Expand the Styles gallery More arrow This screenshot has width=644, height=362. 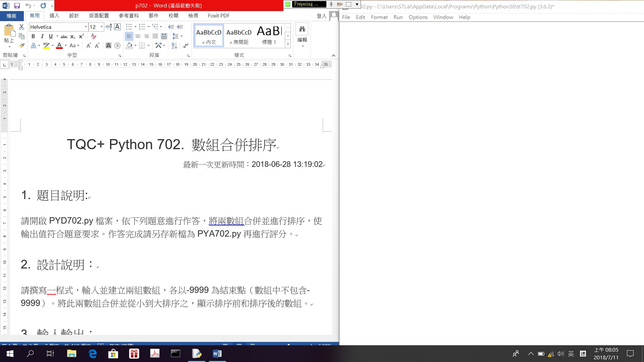(x=288, y=44)
